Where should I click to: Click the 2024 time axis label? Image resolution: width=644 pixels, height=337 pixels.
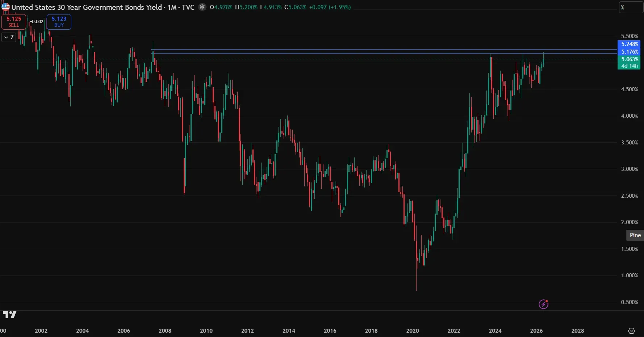[x=495, y=331]
